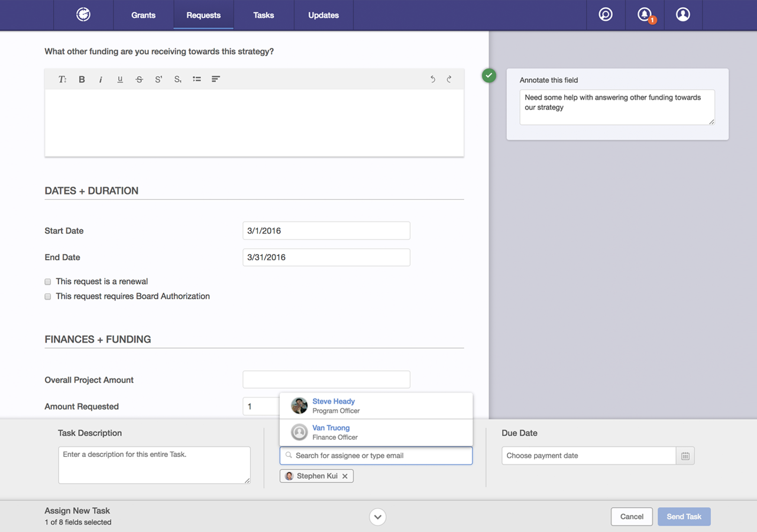Apply strikethrough formatting in editor
The width and height of the screenshot is (757, 532).
139,79
